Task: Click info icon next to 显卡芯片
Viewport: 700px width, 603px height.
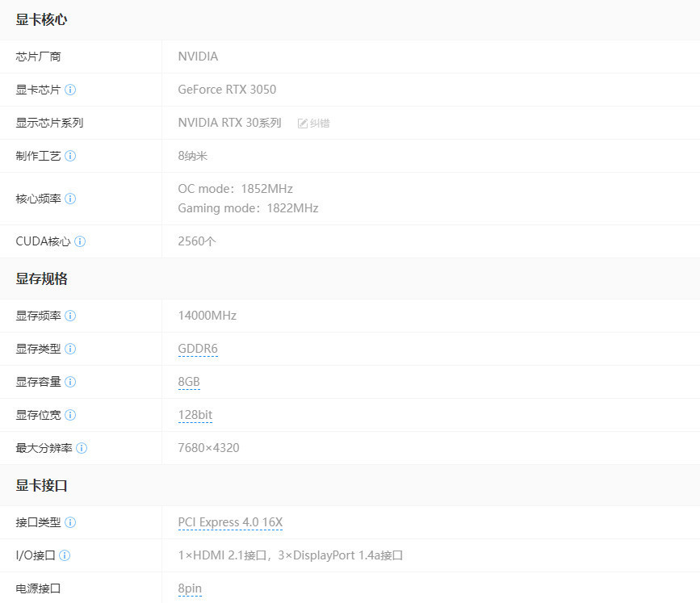Action: 70,90
